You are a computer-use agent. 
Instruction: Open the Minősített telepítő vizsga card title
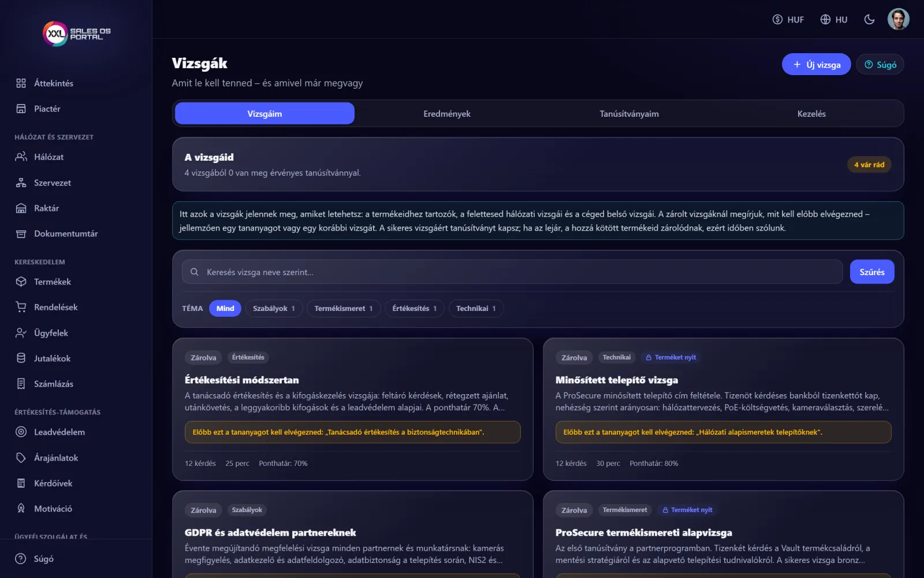click(x=617, y=380)
